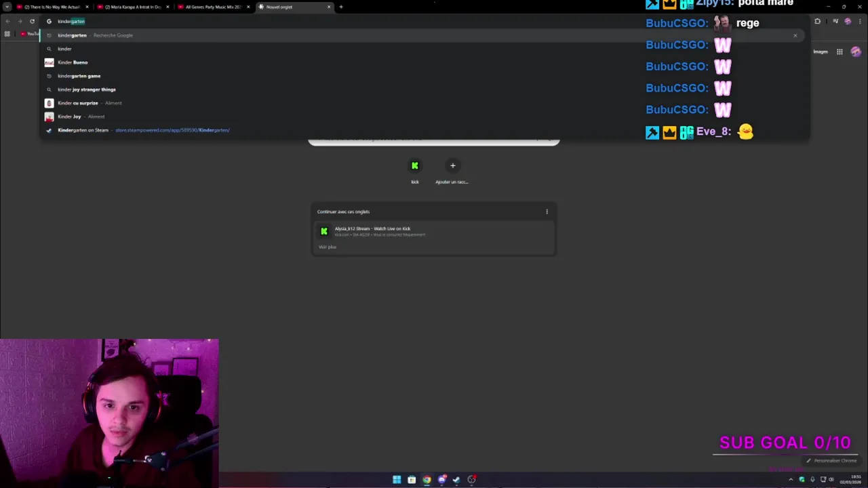Open the Google account avatar
Screen dimensions: 868x488
coord(856,52)
